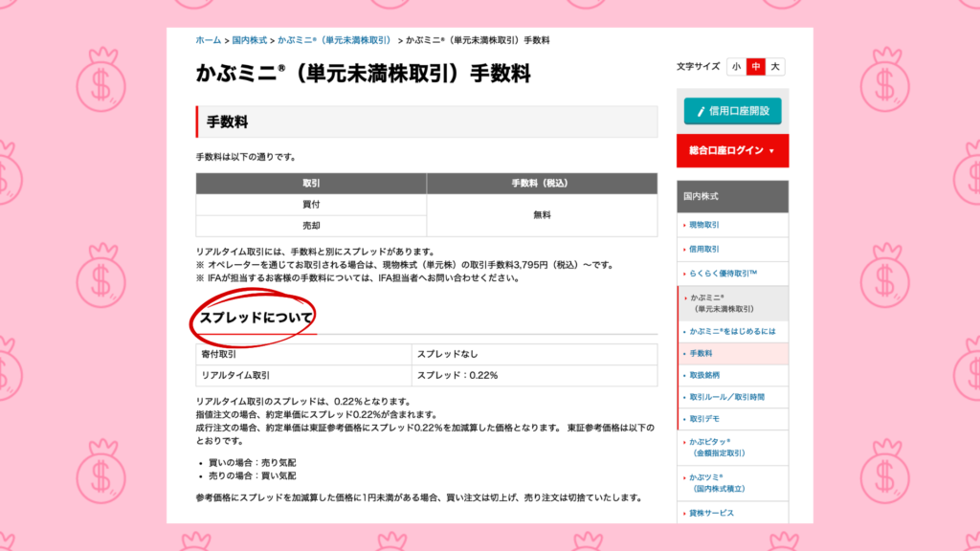Open 取引ルール／取引時間 sidebar link
The height and width of the screenshot is (551, 980).
[x=726, y=397]
